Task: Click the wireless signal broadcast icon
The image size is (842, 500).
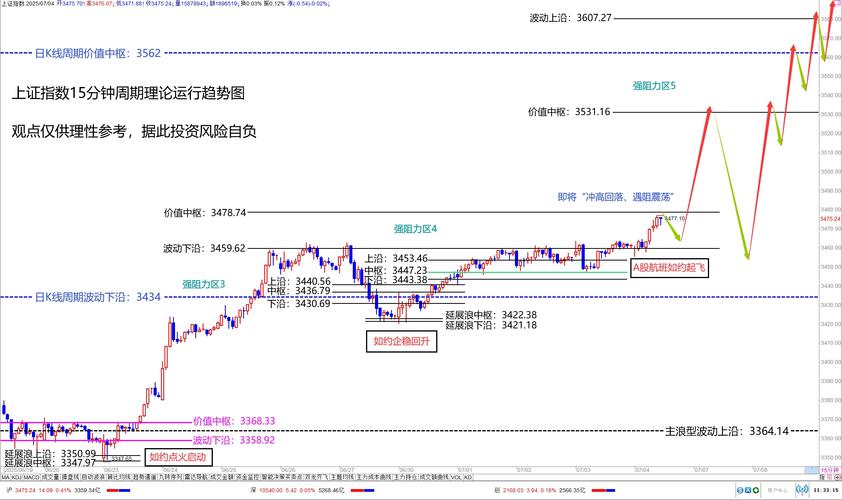Action: point(803,490)
